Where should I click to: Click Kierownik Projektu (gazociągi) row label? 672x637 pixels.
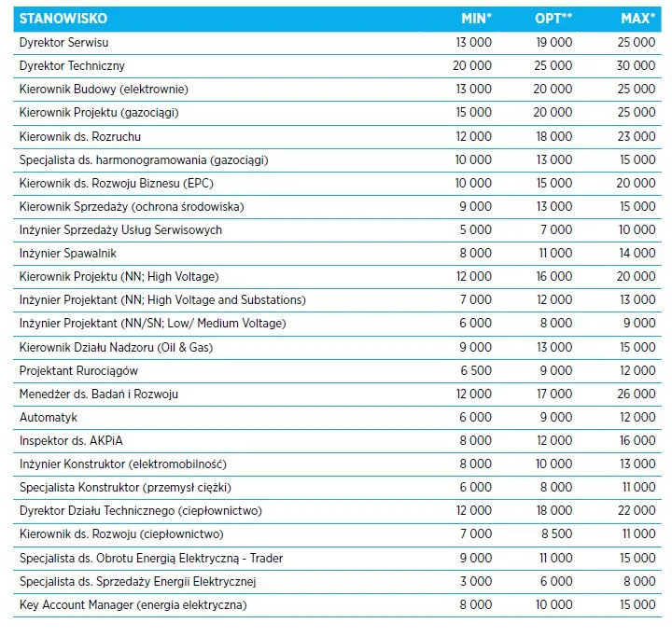point(99,113)
